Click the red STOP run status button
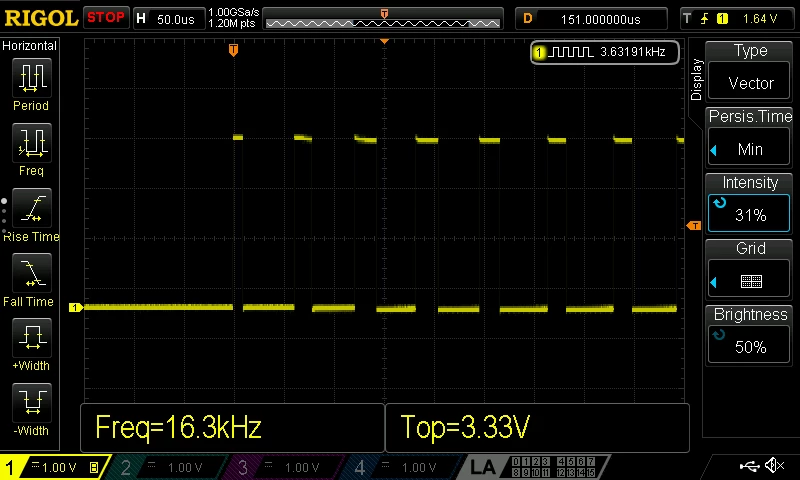Screen dimensions: 800x480 [x=106, y=18]
